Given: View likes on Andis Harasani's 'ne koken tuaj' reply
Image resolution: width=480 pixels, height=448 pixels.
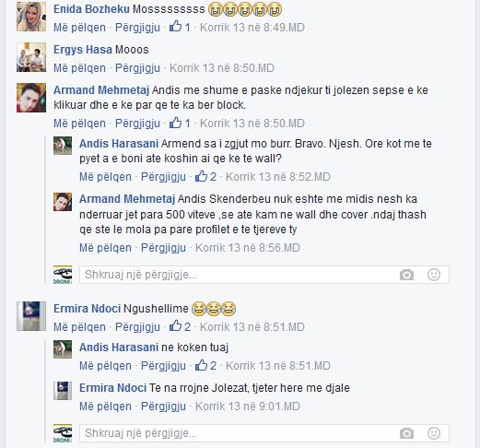Looking at the screenshot, I should coord(205,365).
